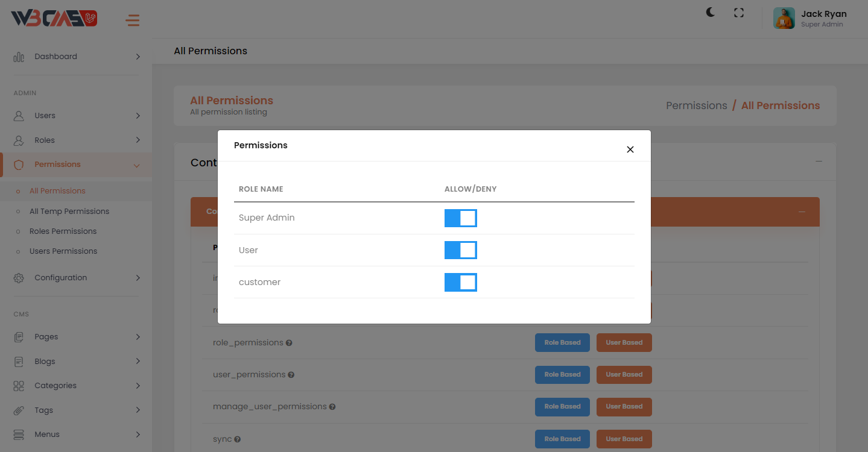The width and height of the screenshot is (868, 452).
Task: Click the W3CMS logo
Action: coord(54,19)
